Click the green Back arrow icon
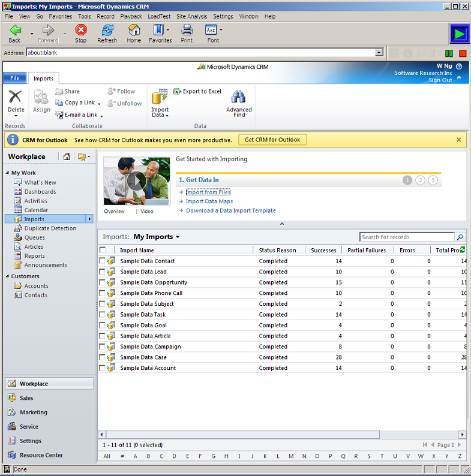This screenshot has width=471, height=476. (15, 30)
